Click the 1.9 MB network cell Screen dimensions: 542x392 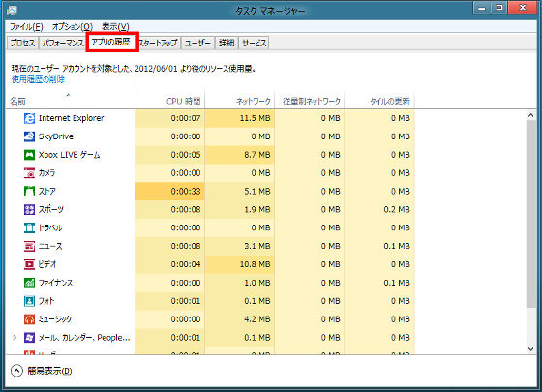240,209
